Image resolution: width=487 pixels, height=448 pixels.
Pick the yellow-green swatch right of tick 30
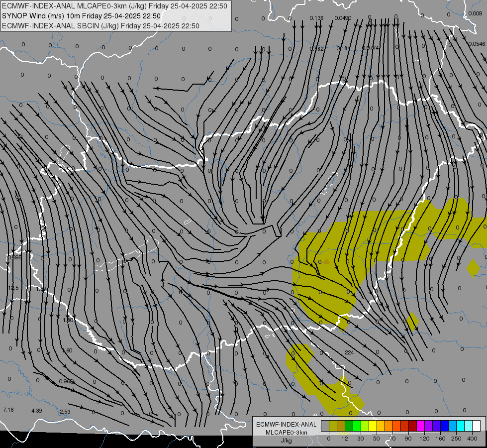(x=365, y=426)
